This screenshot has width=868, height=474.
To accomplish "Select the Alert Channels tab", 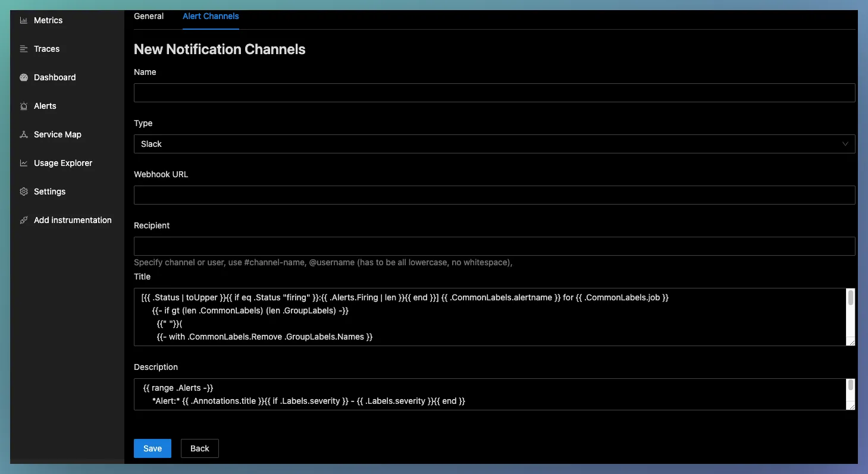I will point(211,16).
